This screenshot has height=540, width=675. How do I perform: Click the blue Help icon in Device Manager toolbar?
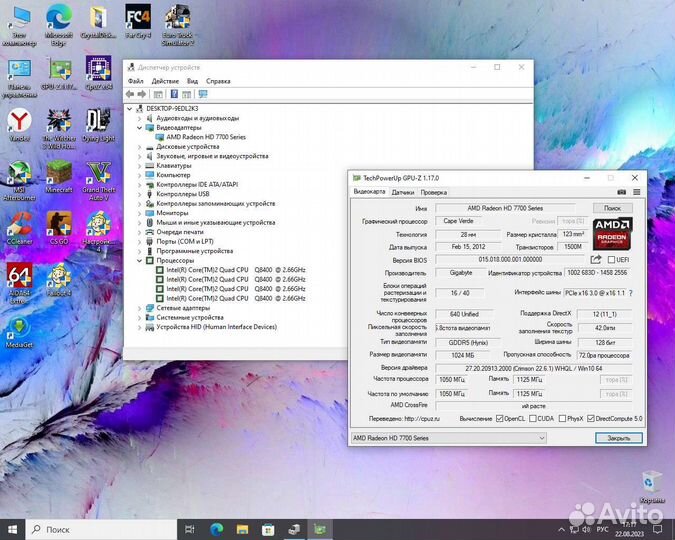tap(174, 94)
